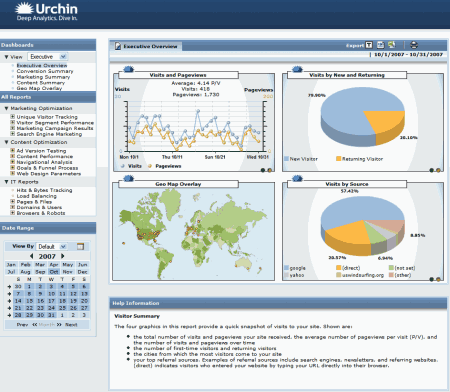Open the Dashboards View dropdown showing Executive
450x392 pixels.
click(x=48, y=57)
